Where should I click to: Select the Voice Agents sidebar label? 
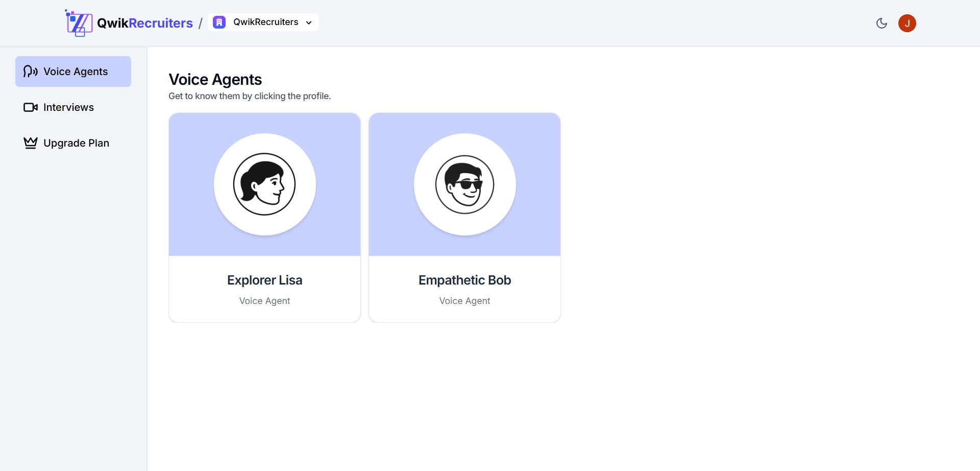(x=76, y=72)
